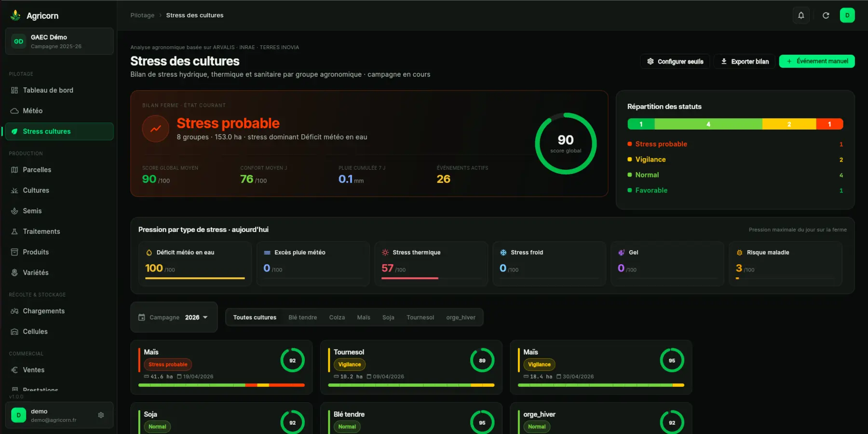Click the Pilotage breadcrumb link

(x=142, y=15)
